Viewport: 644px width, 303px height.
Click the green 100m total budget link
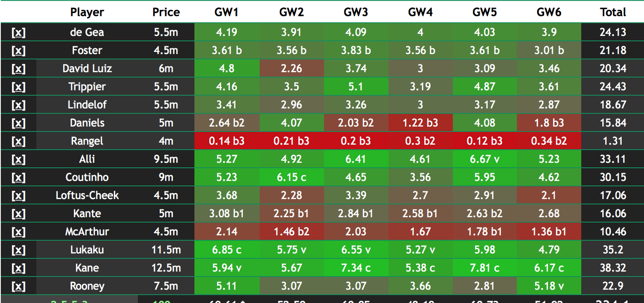click(x=166, y=300)
